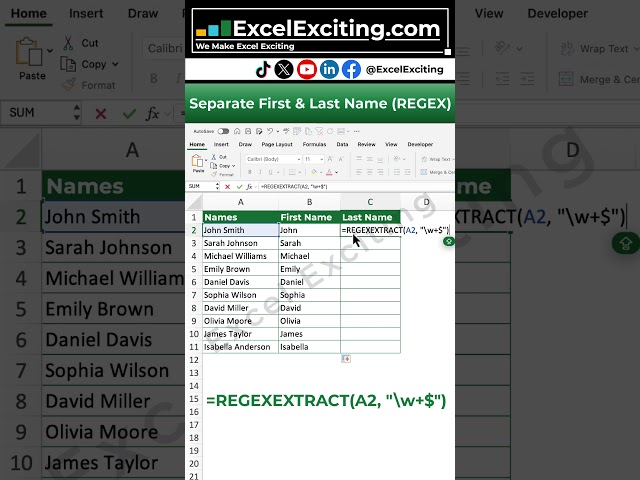Click the Copy icon in central ribbon
The height and width of the screenshot is (480, 640).
point(213,166)
